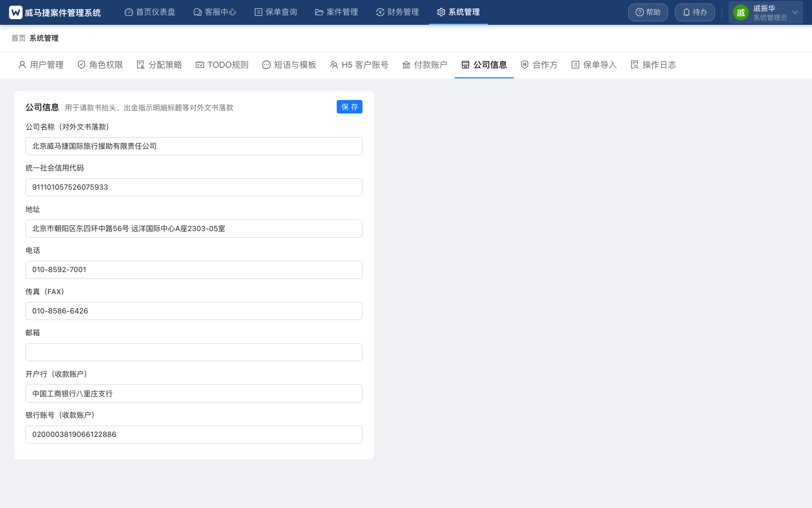
Task: Click the 银行账号 input field
Action: tap(194, 435)
